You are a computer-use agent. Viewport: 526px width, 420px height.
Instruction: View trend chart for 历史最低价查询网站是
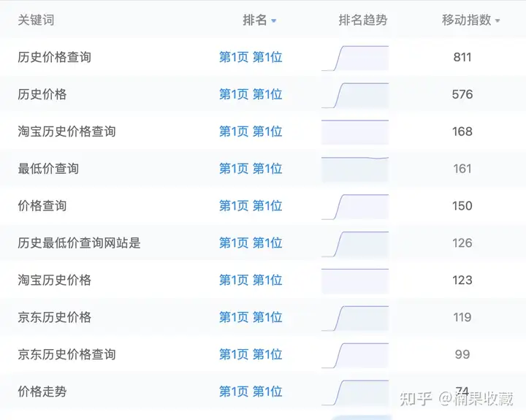tap(355, 244)
